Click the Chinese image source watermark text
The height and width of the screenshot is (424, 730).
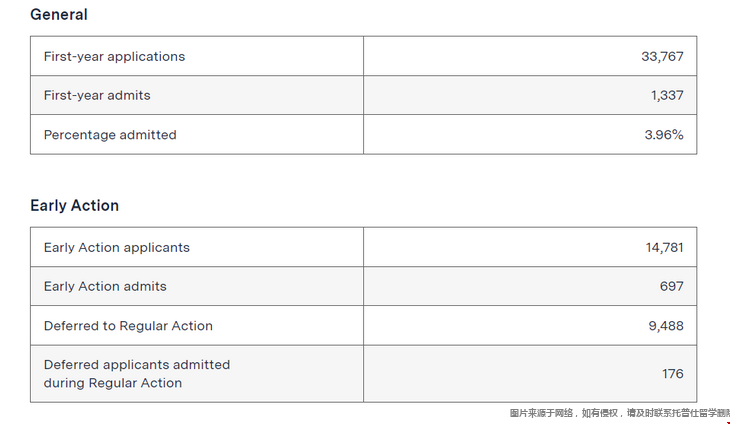coord(620,413)
